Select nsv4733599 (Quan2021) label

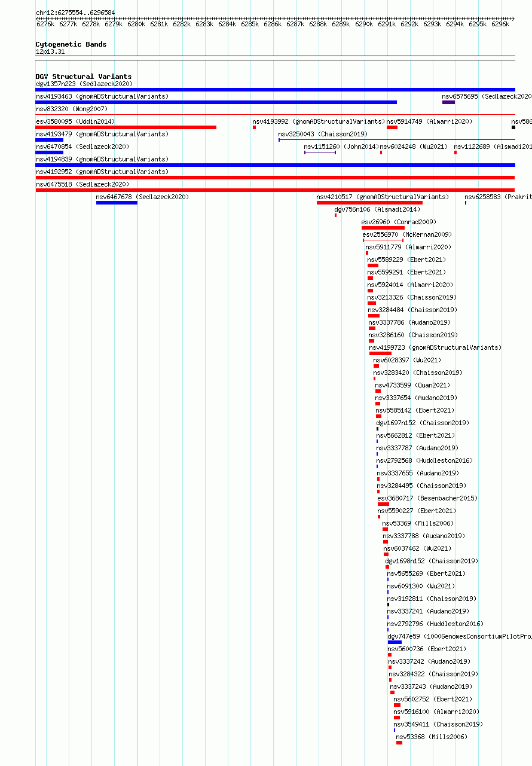coord(412,385)
